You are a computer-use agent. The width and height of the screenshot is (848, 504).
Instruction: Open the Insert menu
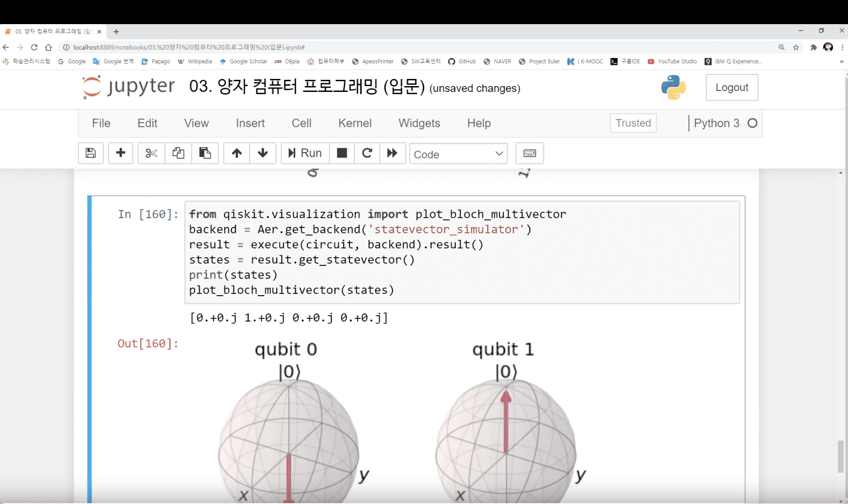pyautogui.click(x=250, y=123)
